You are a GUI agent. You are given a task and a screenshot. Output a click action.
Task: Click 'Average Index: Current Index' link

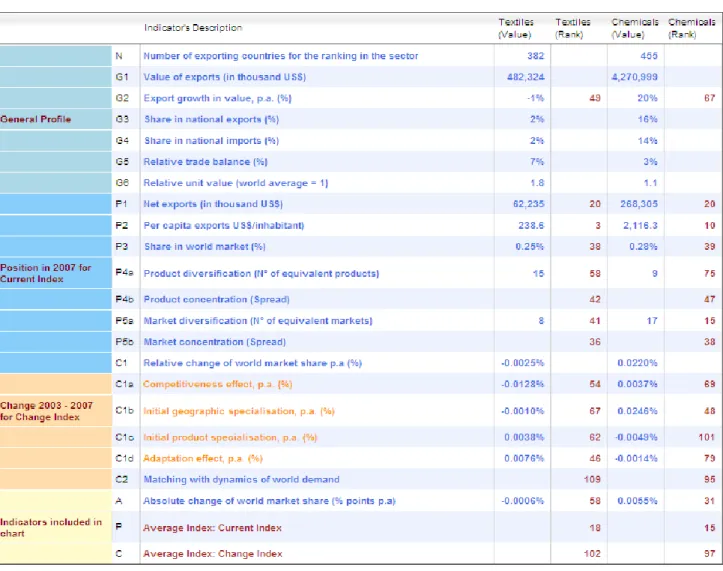coord(212,528)
